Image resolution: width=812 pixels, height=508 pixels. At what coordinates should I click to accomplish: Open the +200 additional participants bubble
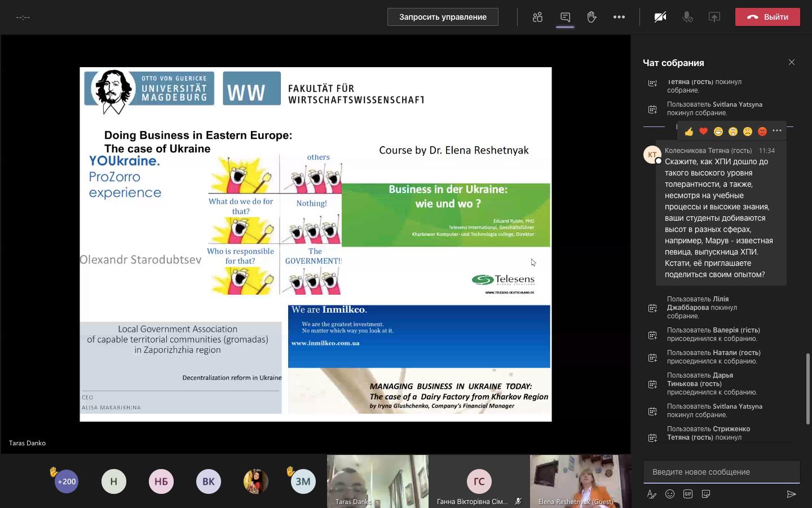(x=67, y=481)
